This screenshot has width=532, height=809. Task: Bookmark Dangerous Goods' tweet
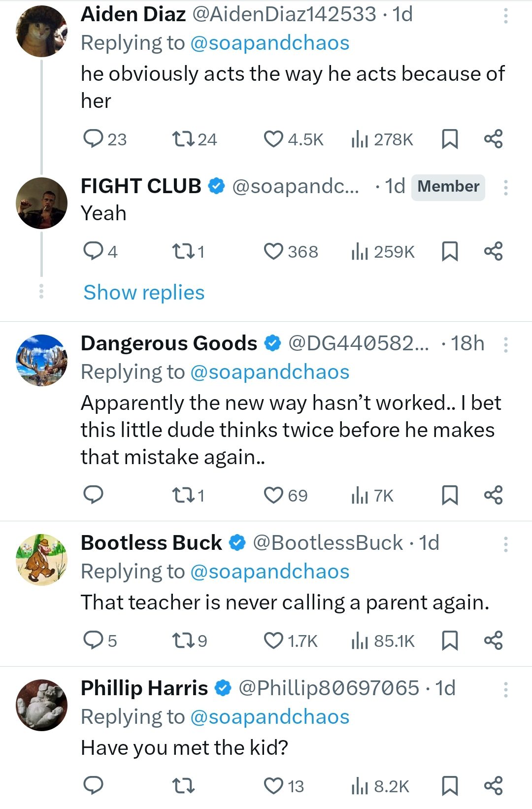[x=449, y=495]
